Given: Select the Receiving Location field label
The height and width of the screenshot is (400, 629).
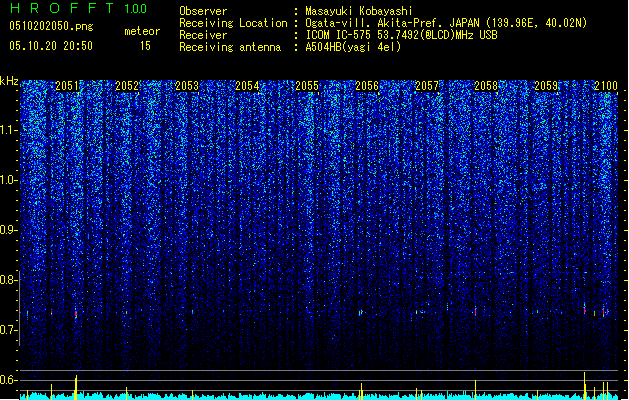Looking at the screenshot, I should (x=233, y=23).
